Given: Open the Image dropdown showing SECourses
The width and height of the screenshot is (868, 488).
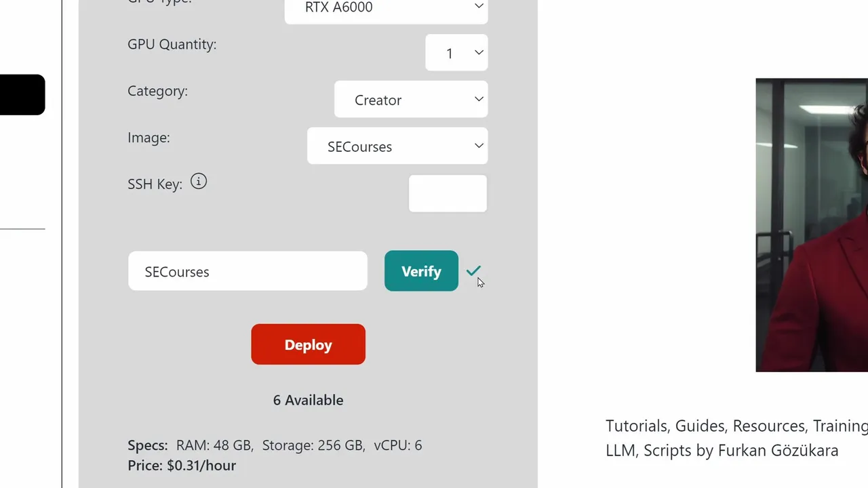Looking at the screenshot, I should point(397,146).
